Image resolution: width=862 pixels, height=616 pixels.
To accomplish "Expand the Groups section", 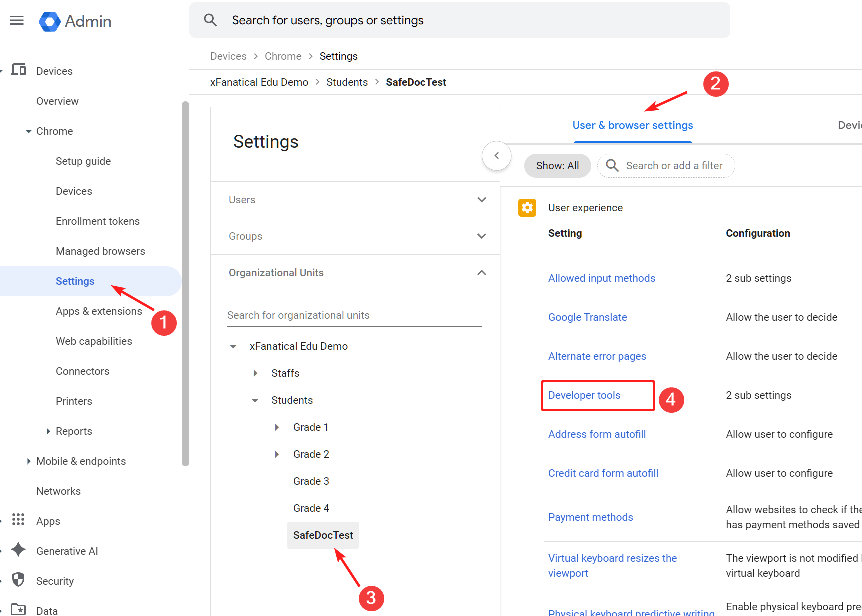I will [481, 236].
